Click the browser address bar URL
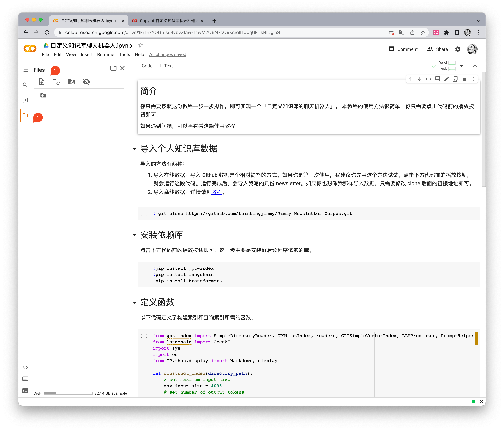The image size is (504, 430). [x=172, y=32]
